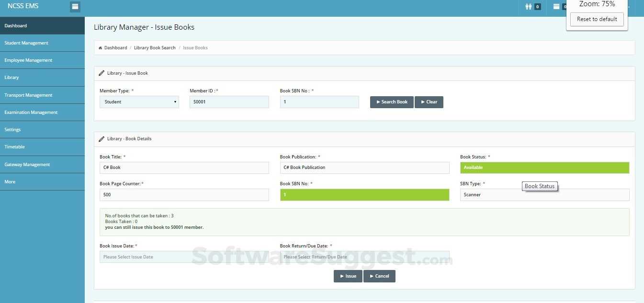This screenshot has width=644, height=303.
Task: Click the green Available book status field
Action: (x=545, y=168)
